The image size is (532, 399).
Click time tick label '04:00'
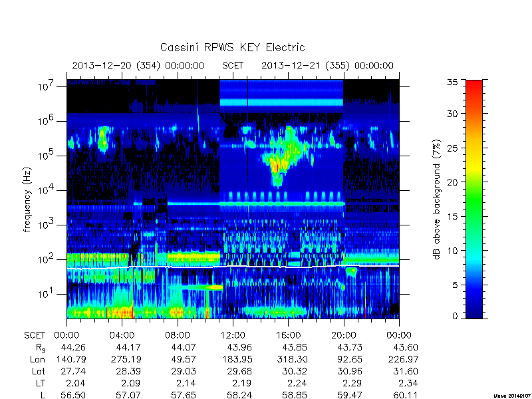coord(122,336)
